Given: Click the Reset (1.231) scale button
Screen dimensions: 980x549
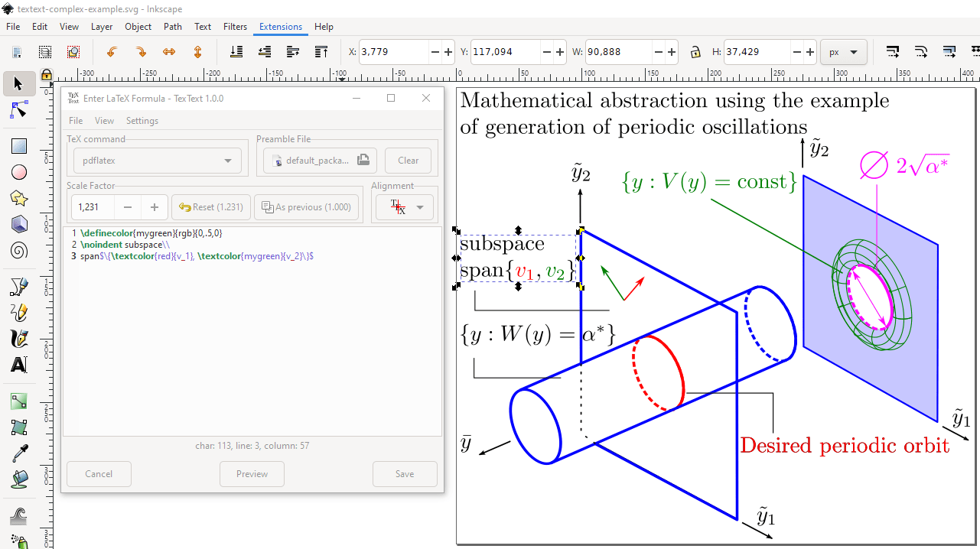Looking at the screenshot, I should click(210, 206).
